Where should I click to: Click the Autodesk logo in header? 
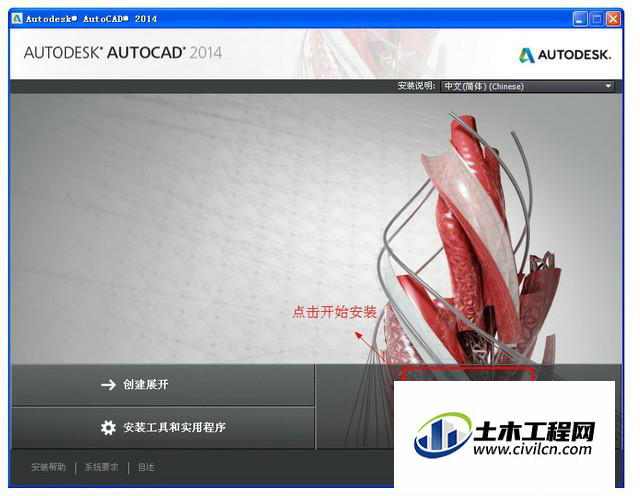pos(565,55)
